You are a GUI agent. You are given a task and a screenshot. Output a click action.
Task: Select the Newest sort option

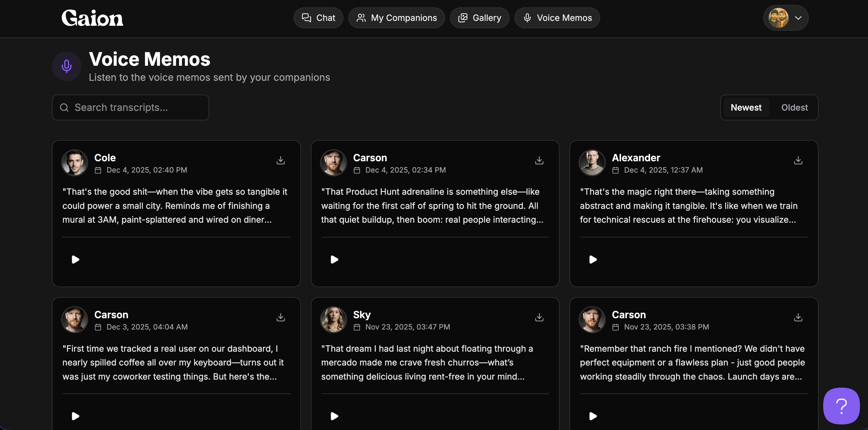tap(746, 107)
